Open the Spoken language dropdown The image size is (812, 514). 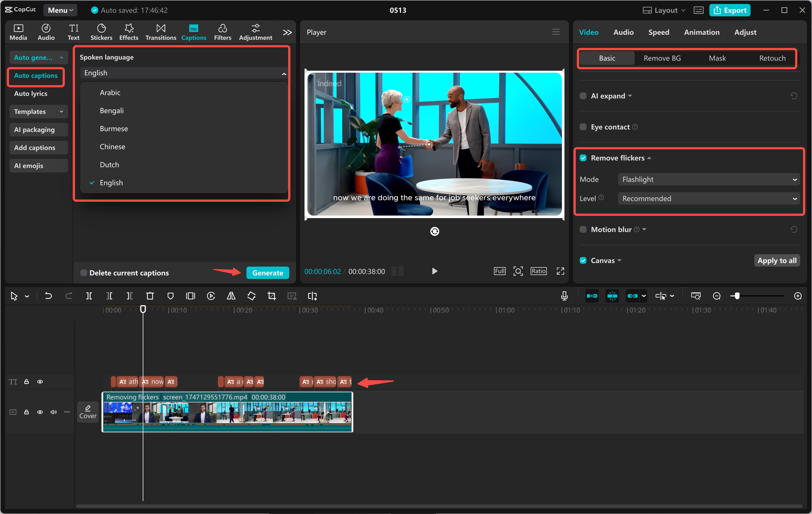(x=184, y=73)
